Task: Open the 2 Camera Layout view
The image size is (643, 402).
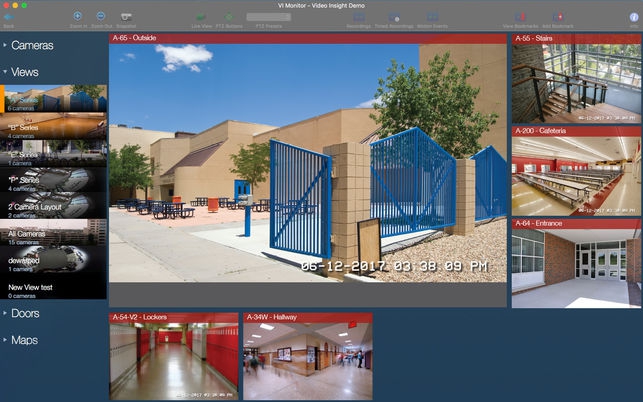Action: [53, 206]
